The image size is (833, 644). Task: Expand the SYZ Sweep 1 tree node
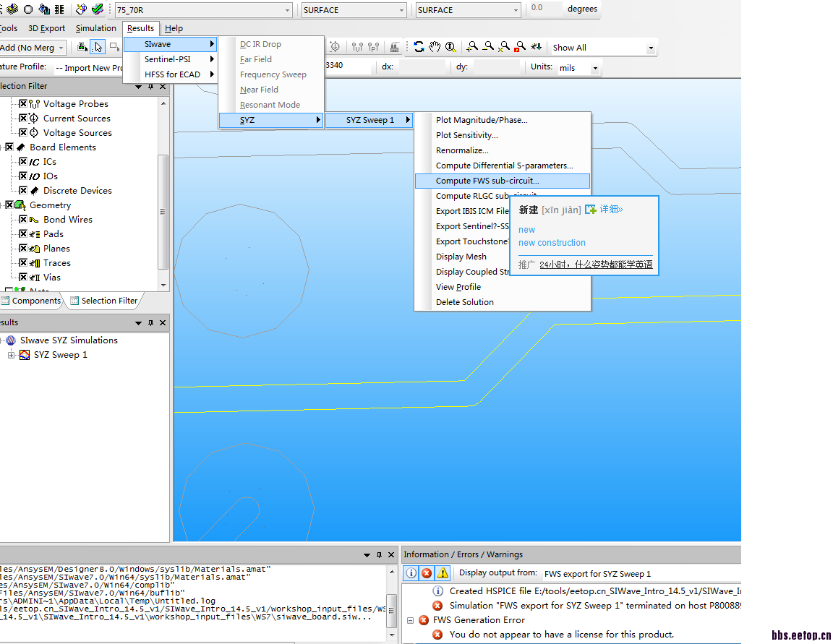pyautogui.click(x=11, y=355)
